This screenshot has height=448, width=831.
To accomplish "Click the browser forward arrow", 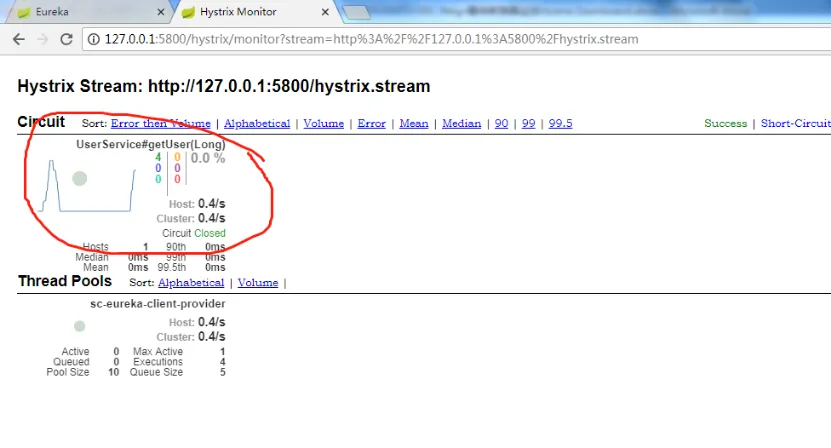I will (43, 39).
